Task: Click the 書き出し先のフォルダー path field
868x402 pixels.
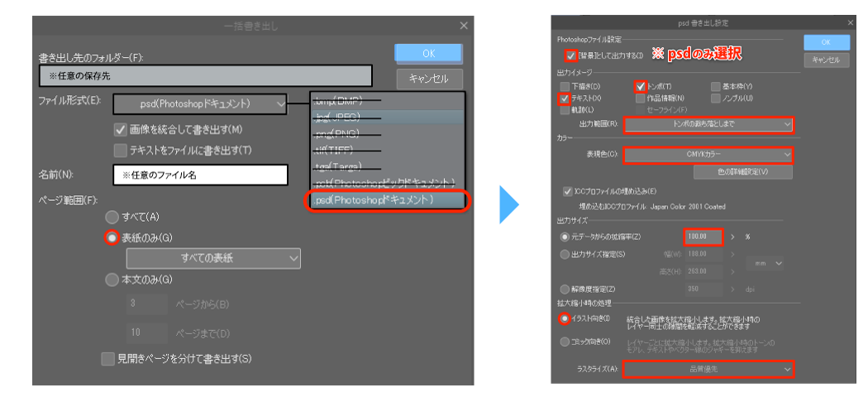Action: tap(205, 76)
